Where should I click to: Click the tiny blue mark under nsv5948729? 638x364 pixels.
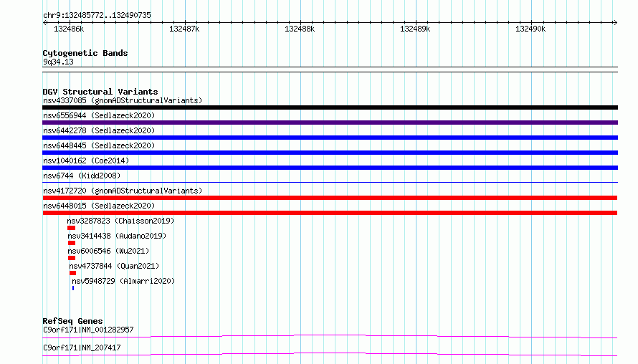pyautogui.click(x=73, y=288)
